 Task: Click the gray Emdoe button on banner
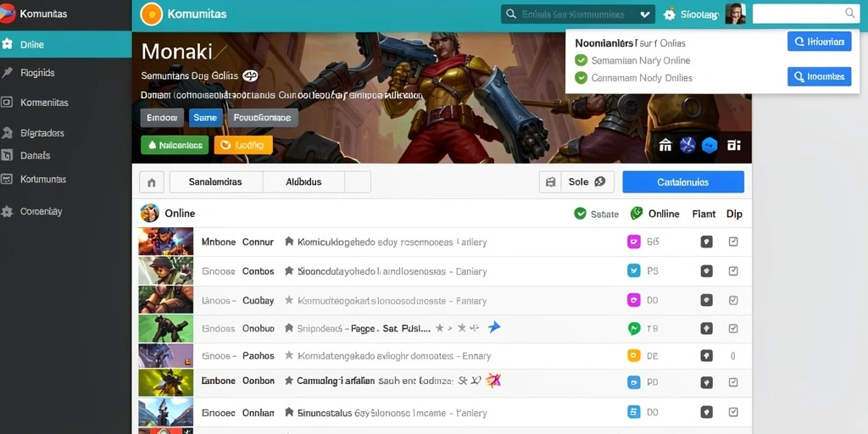coord(162,118)
